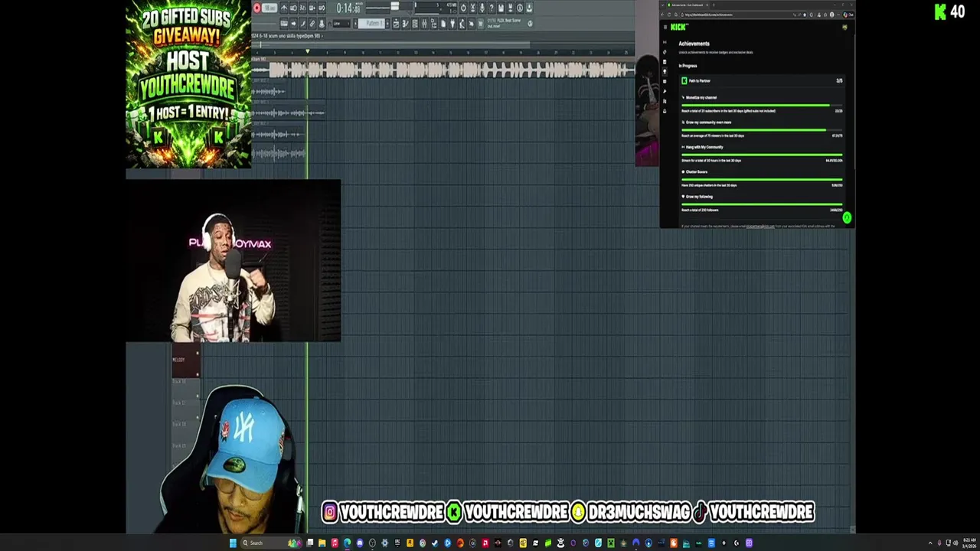This screenshot has width=980, height=551.
Task: Click the Windows taskbar Search box
Action: coord(270,543)
